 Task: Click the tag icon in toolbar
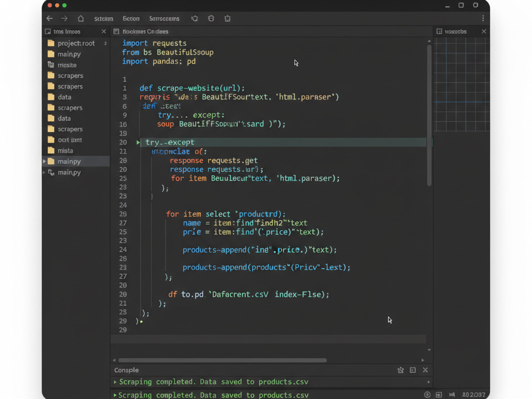click(194, 18)
